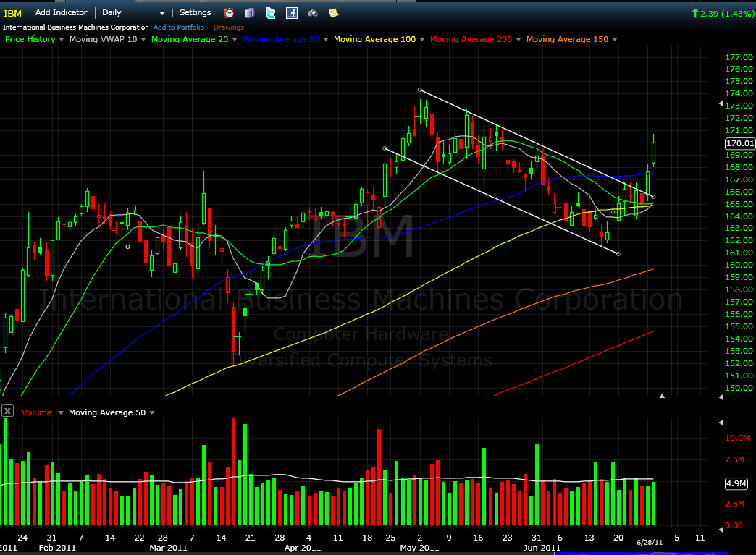Select the red Volume legend label

point(37,412)
